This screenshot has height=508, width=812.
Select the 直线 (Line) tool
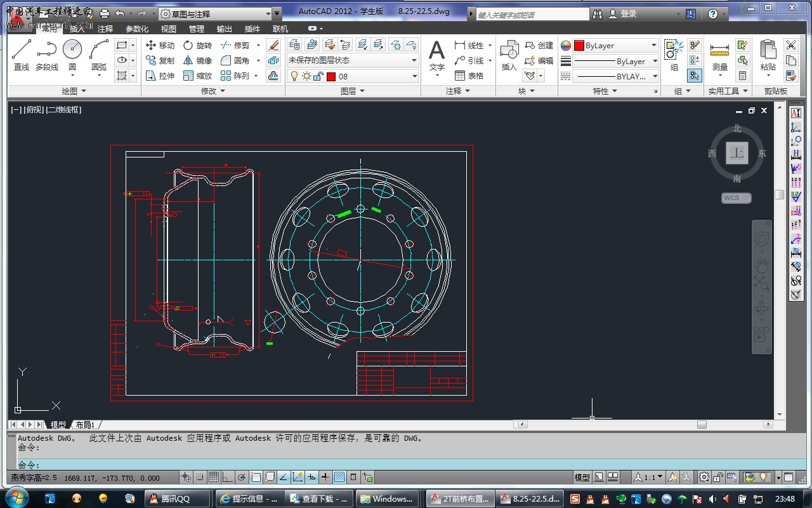pos(22,55)
